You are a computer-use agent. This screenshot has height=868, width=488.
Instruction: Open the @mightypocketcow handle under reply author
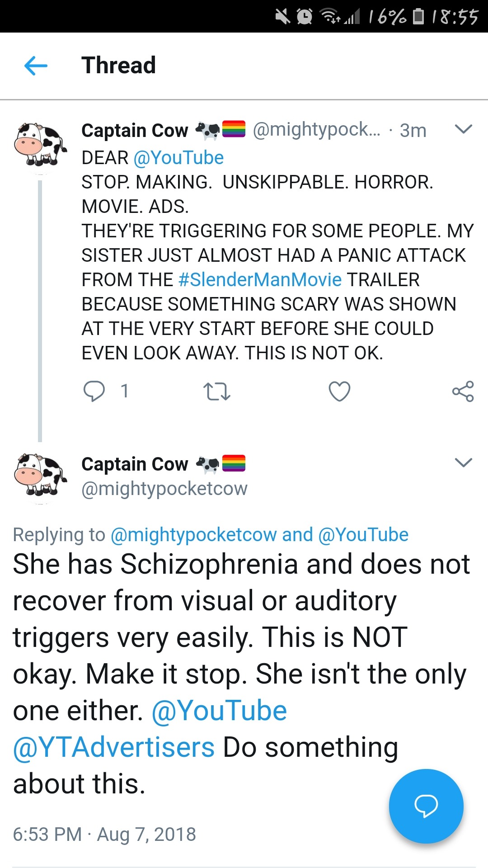164,489
